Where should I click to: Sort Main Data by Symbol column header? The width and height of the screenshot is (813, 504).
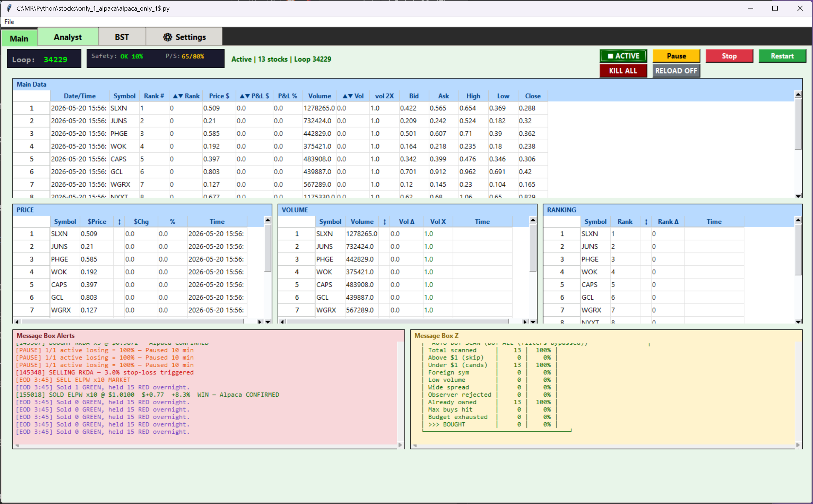[124, 96]
